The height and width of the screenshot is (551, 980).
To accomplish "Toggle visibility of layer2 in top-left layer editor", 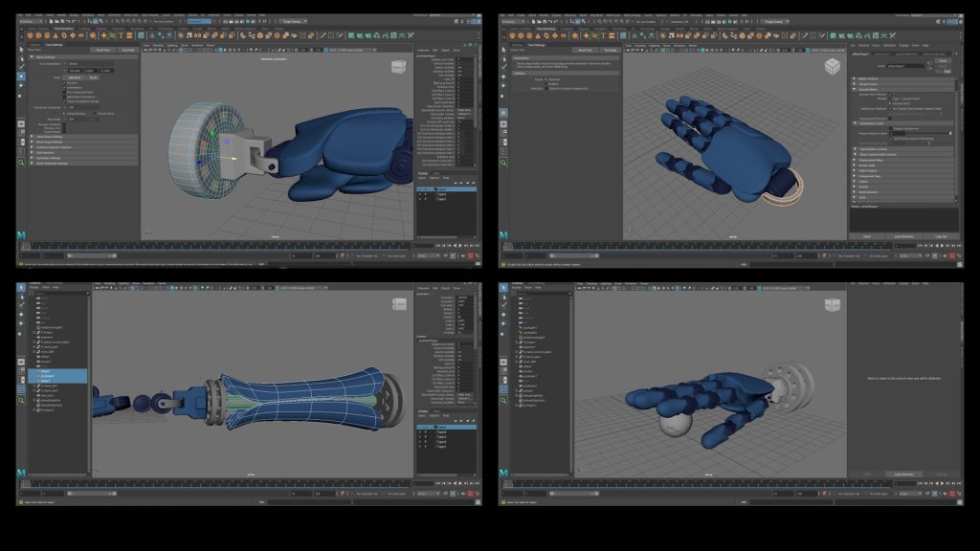I will (x=420, y=194).
